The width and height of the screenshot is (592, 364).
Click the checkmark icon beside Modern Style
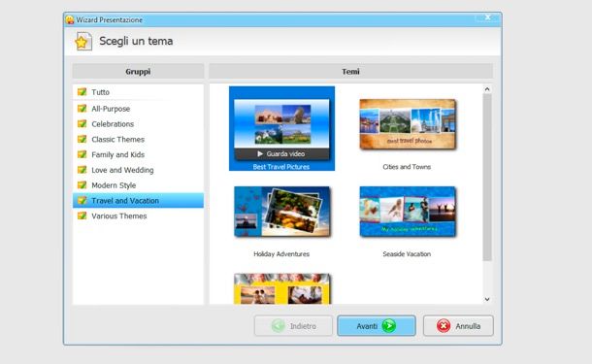click(x=82, y=185)
